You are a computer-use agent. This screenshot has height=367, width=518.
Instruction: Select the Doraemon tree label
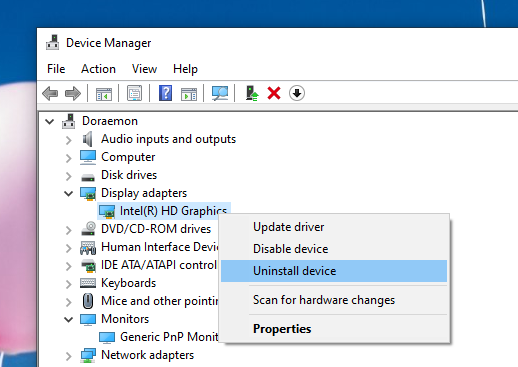(x=110, y=121)
